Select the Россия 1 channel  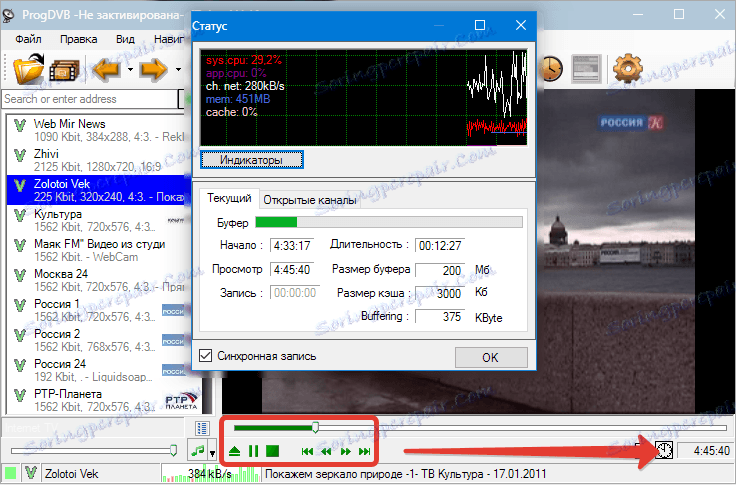point(96,310)
